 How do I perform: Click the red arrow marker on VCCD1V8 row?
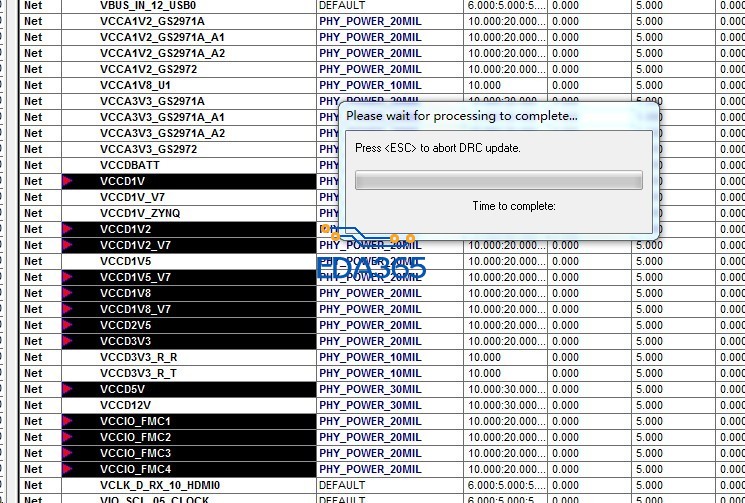[x=67, y=293]
